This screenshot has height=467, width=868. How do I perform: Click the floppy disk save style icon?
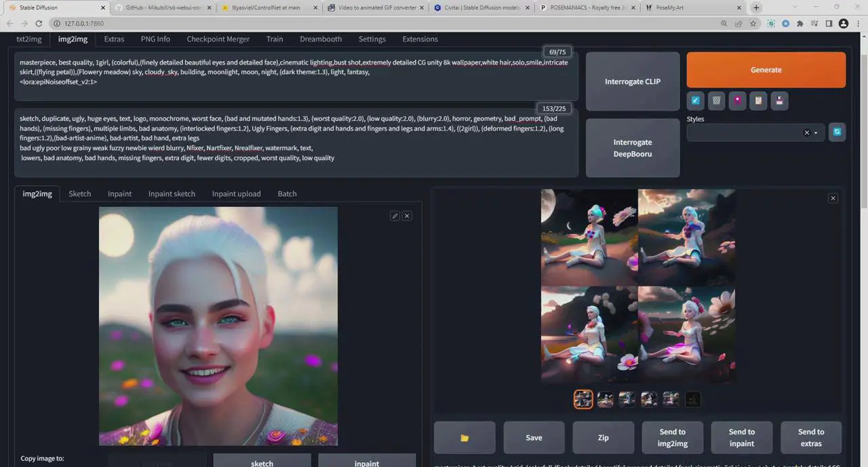(779, 100)
